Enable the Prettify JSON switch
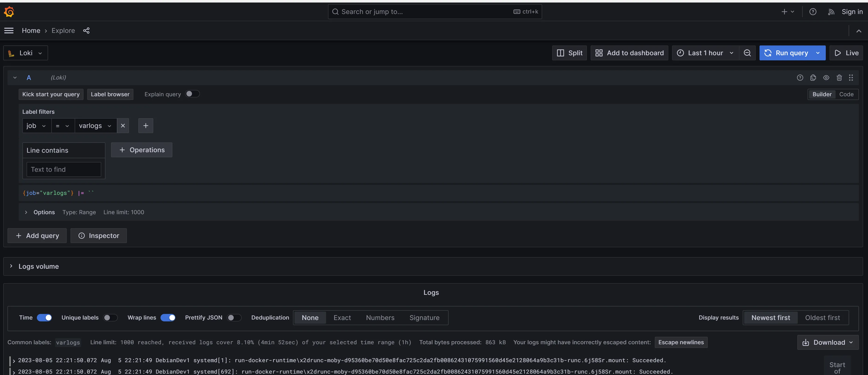Image resolution: width=868 pixels, height=375 pixels. (234, 317)
